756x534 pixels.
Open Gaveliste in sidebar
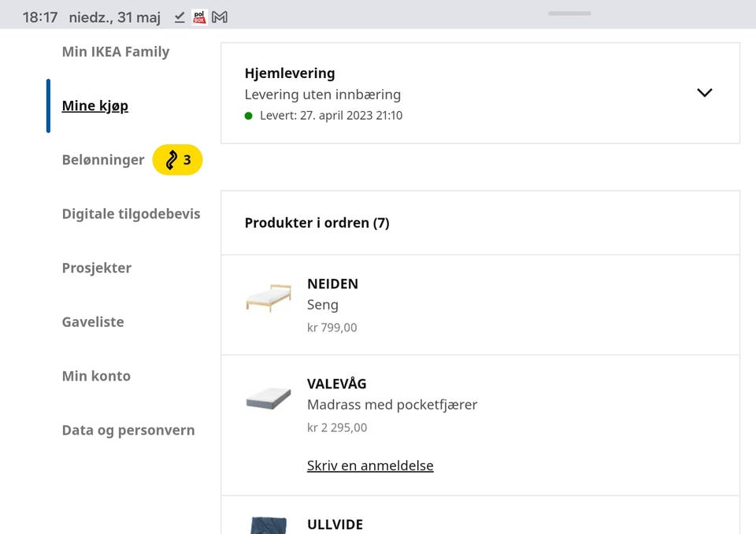point(93,322)
